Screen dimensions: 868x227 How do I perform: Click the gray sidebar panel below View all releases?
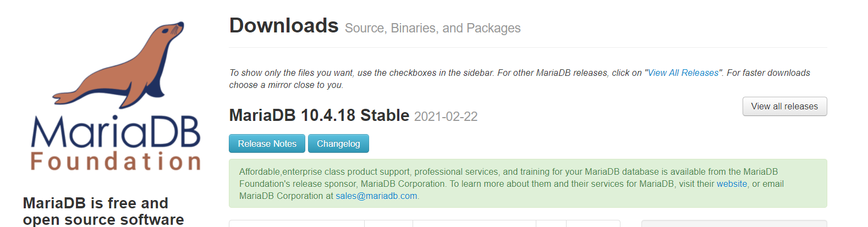click(734, 224)
